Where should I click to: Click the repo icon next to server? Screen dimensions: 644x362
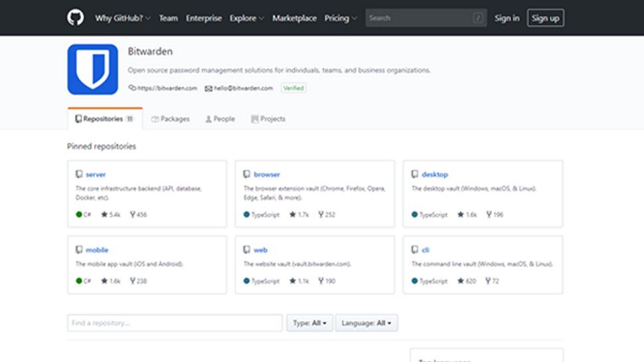(x=79, y=174)
